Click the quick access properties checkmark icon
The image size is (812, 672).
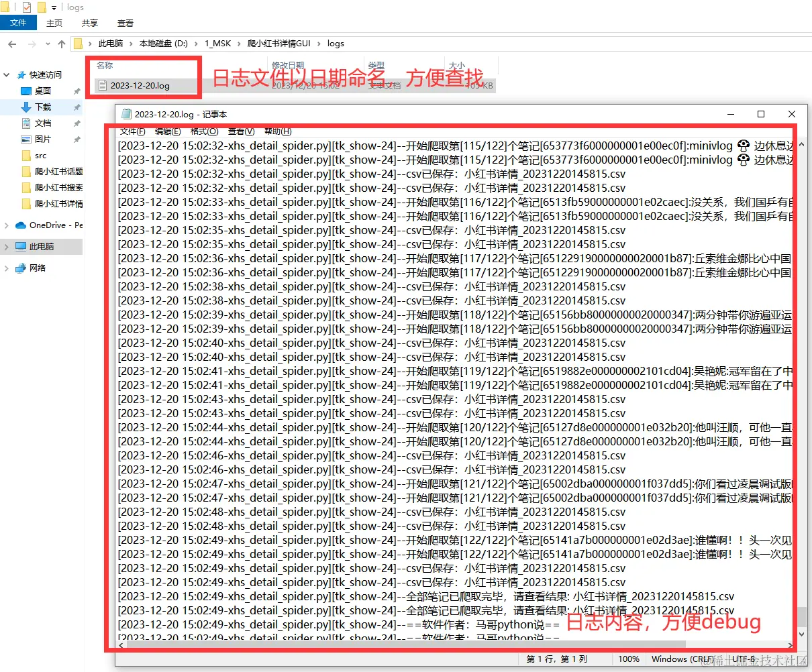27,7
